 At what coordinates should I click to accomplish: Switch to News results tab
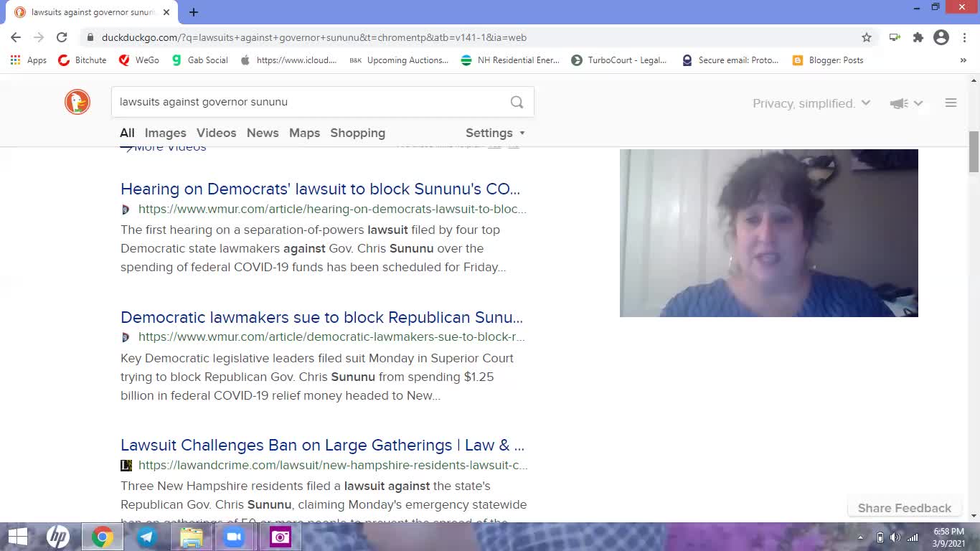pyautogui.click(x=263, y=133)
